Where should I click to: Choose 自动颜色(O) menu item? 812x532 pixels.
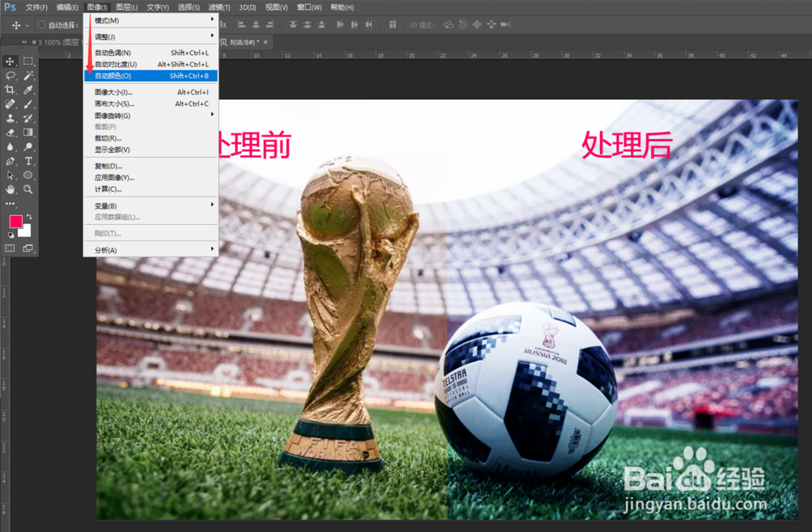click(x=151, y=76)
